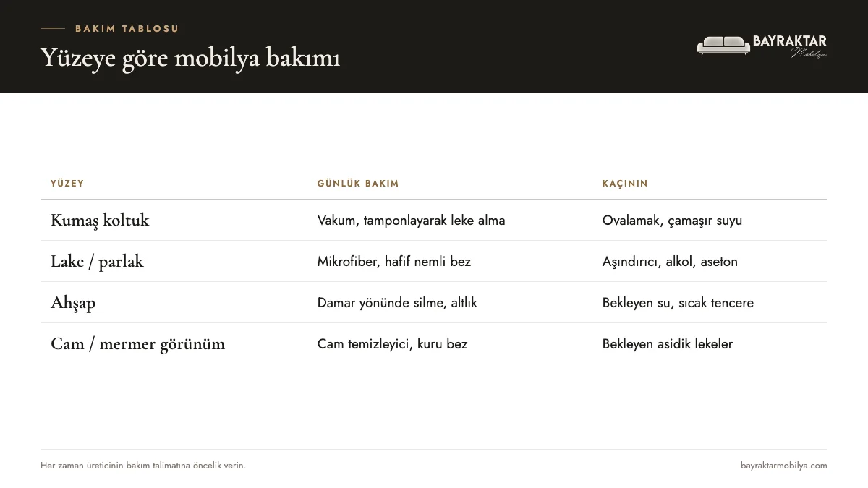The height and width of the screenshot is (488, 868).
Task: Click the 'Bekleyen asidik lekeler' cell
Action: pyautogui.click(x=668, y=344)
